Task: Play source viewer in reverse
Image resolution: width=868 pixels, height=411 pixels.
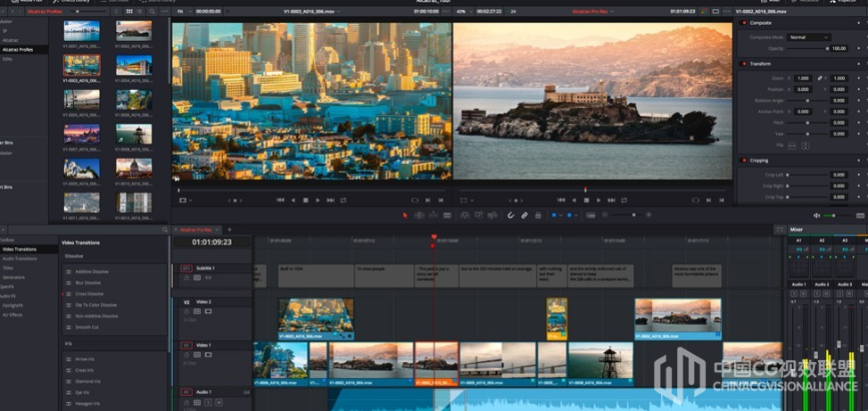Action: pos(293,201)
